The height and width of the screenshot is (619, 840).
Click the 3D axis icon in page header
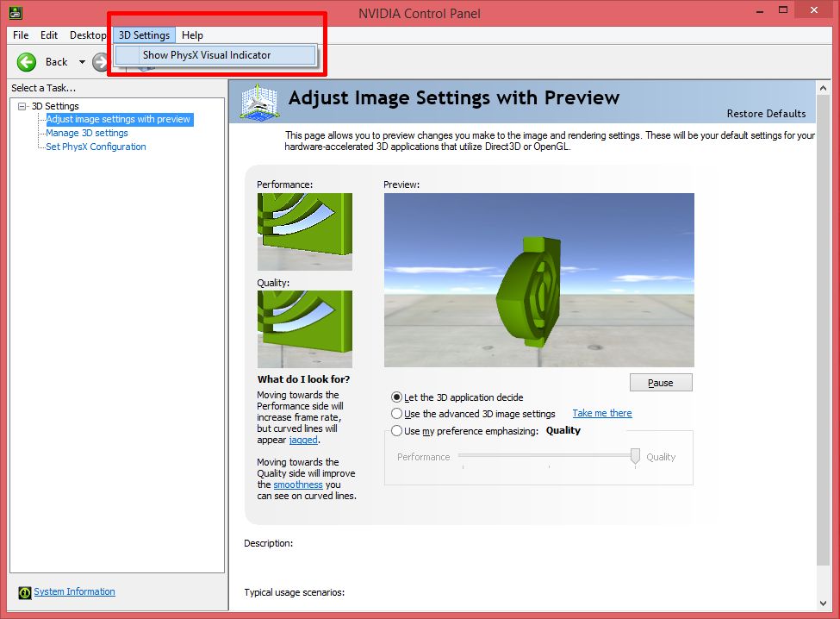(259, 101)
